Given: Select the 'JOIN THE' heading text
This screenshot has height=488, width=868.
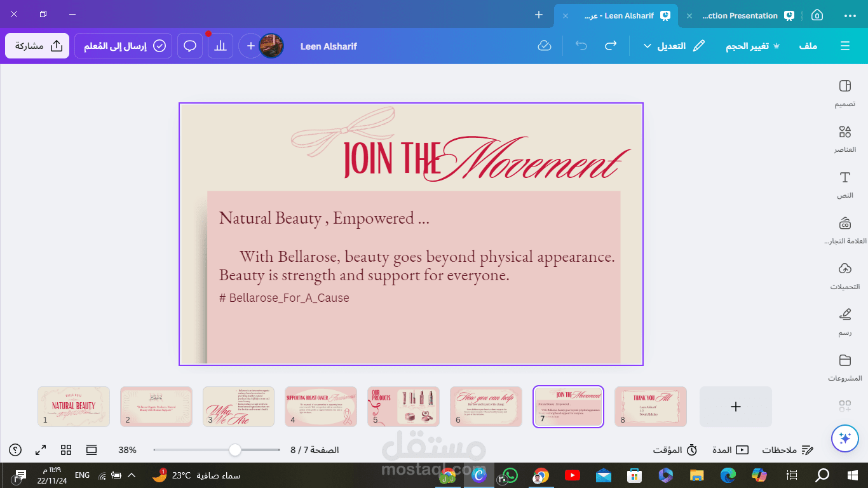Looking at the screenshot, I should [391, 159].
